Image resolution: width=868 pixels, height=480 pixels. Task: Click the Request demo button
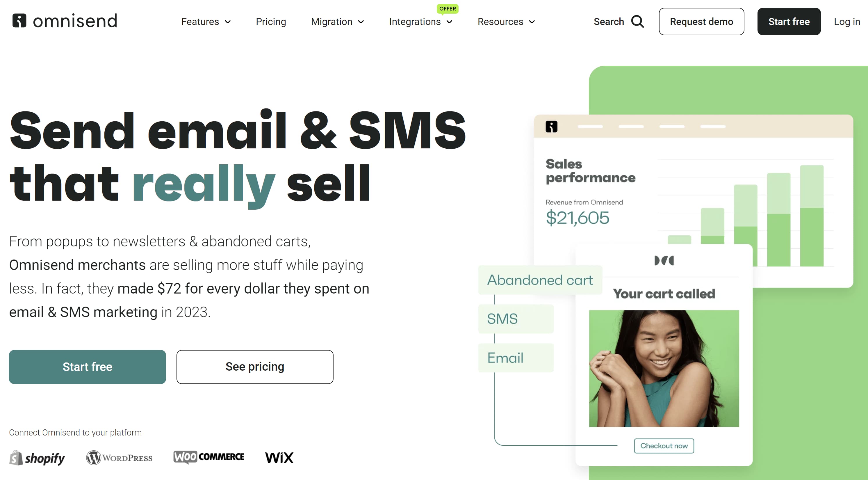point(701,22)
